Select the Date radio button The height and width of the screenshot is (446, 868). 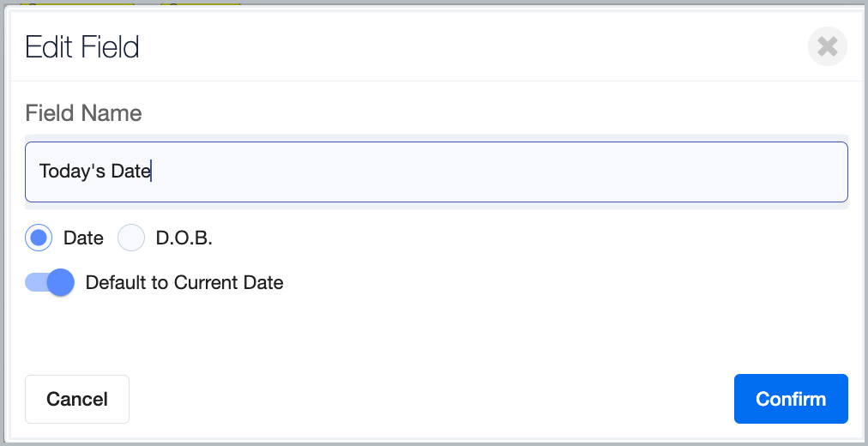(39, 238)
